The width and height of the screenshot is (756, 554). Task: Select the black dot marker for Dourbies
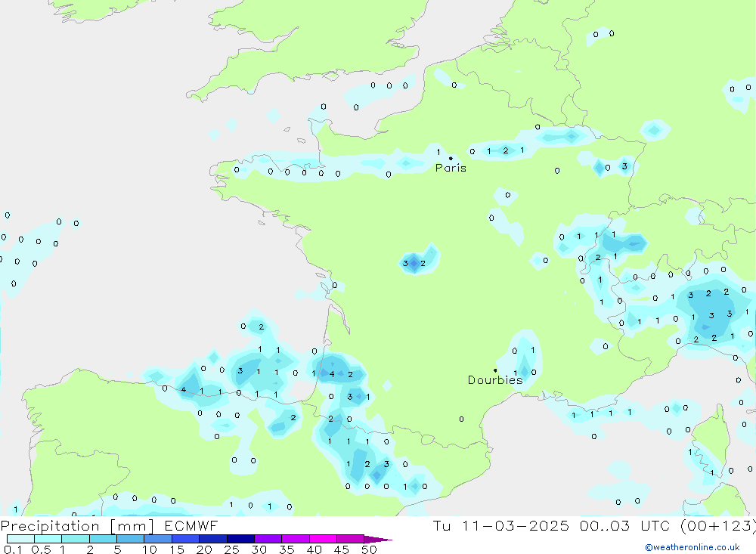pyautogui.click(x=495, y=370)
